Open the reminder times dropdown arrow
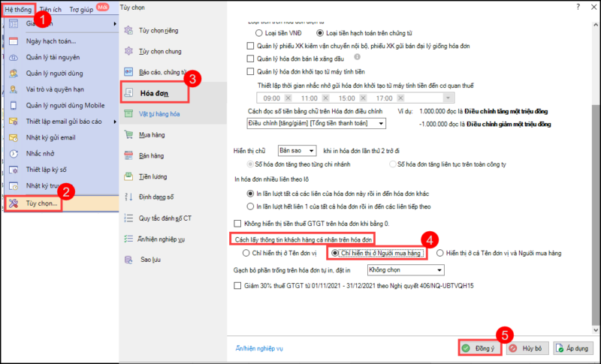 pyautogui.click(x=448, y=98)
